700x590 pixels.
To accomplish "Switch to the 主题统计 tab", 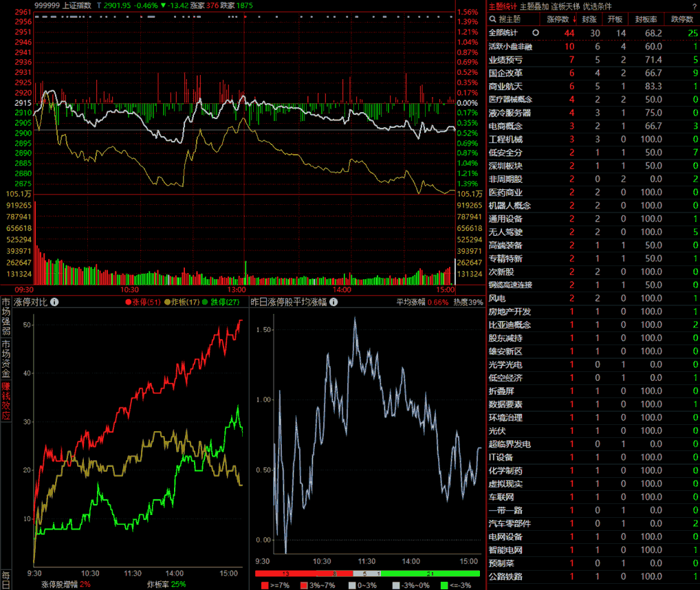I will coord(503,6).
